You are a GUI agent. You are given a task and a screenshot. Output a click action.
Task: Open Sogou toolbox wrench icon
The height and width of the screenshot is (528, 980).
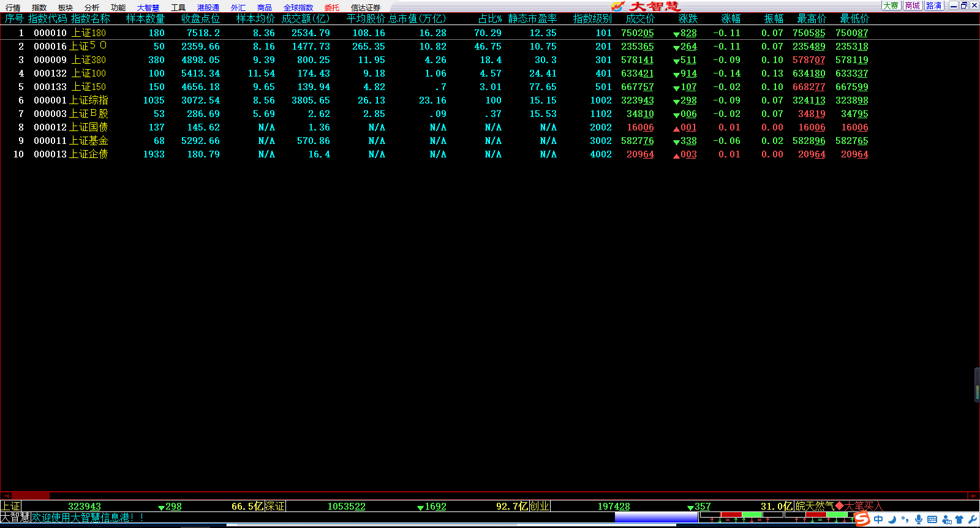pyautogui.click(x=972, y=519)
